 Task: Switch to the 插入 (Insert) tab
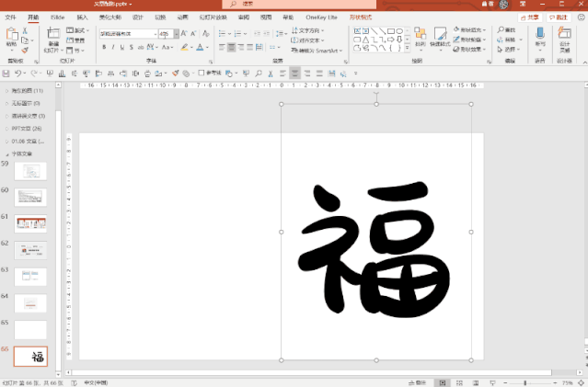click(82, 17)
